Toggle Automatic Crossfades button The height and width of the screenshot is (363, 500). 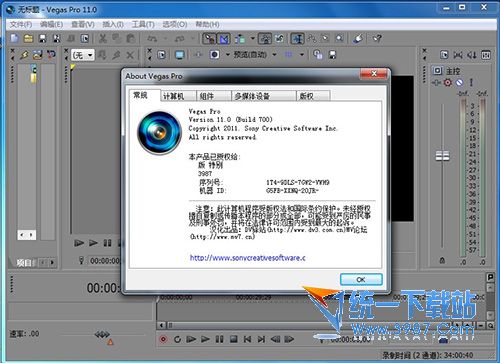(x=224, y=39)
